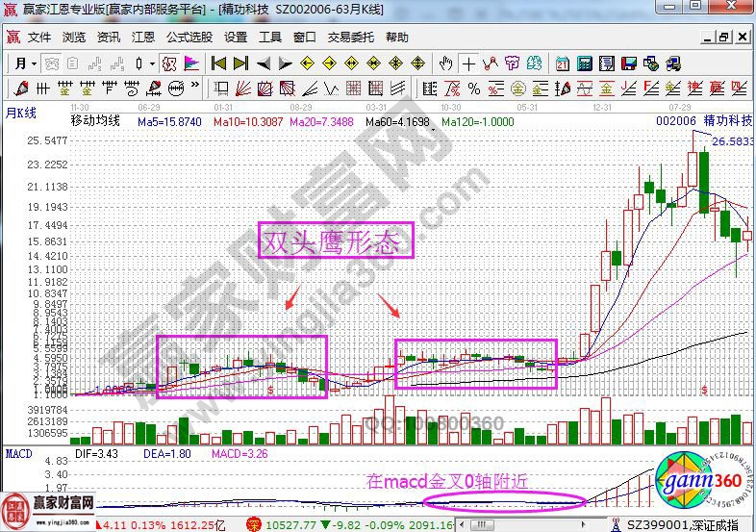Click the sine wave cycle tool icon
Screen dimensions: 756x532
click(585, 89)
